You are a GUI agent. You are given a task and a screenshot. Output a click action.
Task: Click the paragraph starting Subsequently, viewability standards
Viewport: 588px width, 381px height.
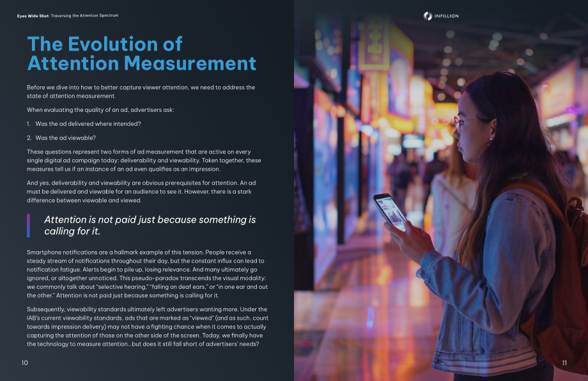click(148, 327)
